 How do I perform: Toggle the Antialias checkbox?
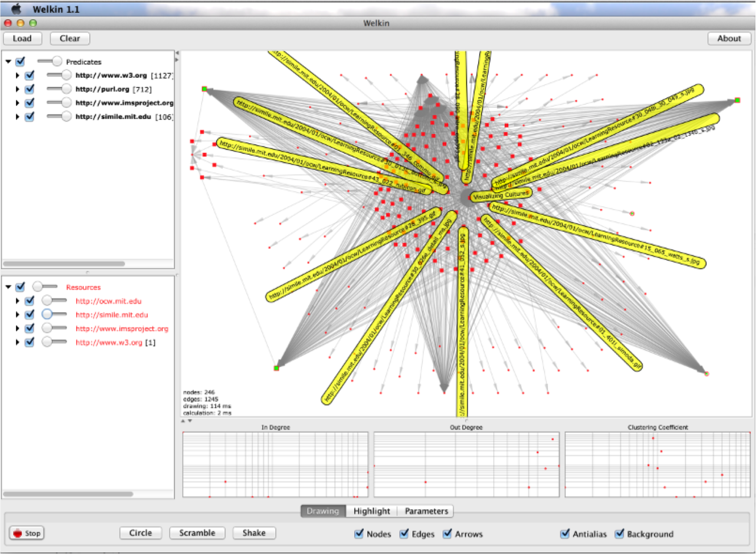click(565, 534)
